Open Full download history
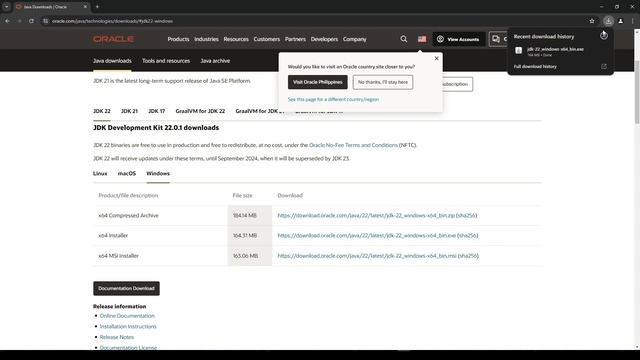The image size is (640, 360). point(535,67)
